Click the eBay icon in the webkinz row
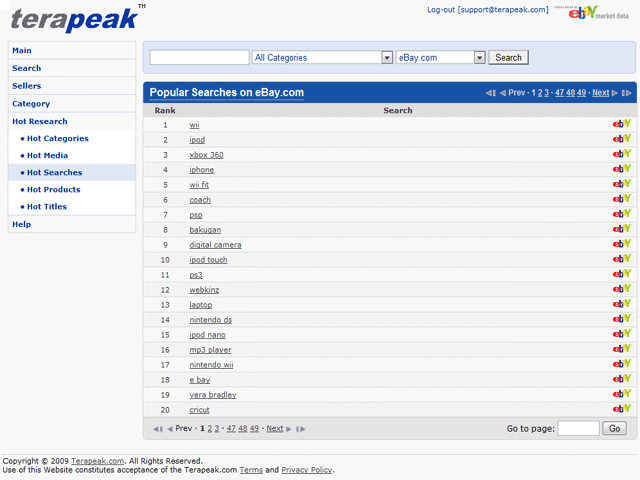The height and width of the screenshot is (480, 640). coord(622,289)
